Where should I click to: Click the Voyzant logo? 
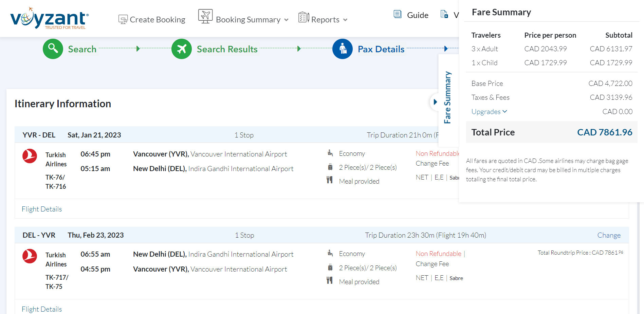click(x=49, y=19)
